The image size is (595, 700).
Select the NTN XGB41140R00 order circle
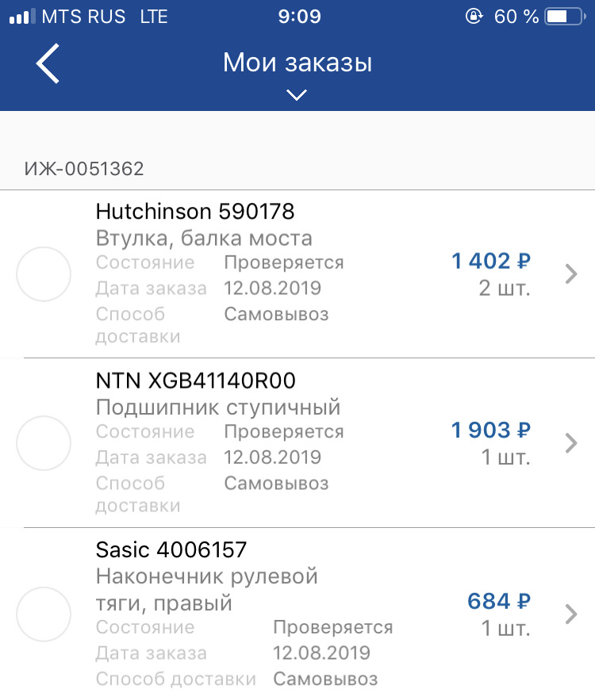[44, 443]
